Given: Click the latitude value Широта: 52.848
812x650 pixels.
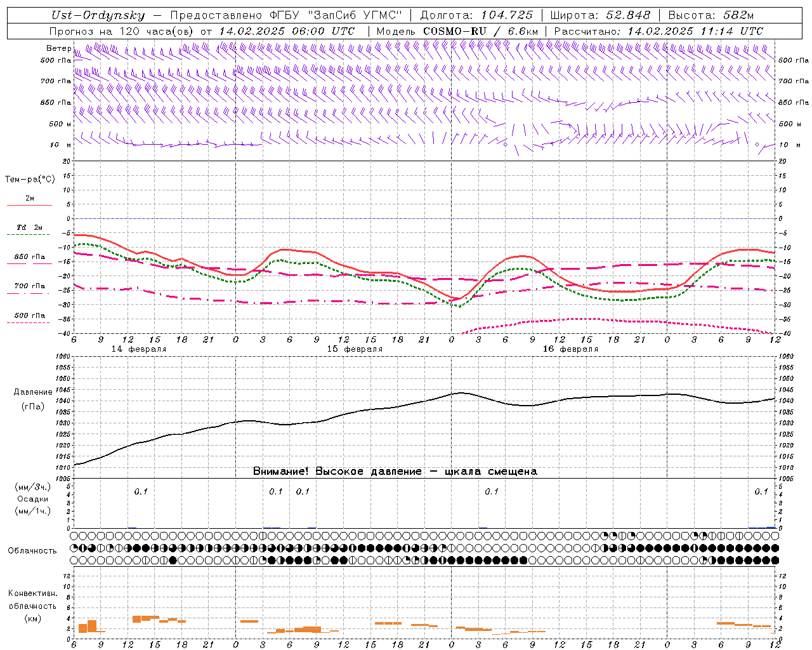Looking at the screenshot, I should [601, 16].
